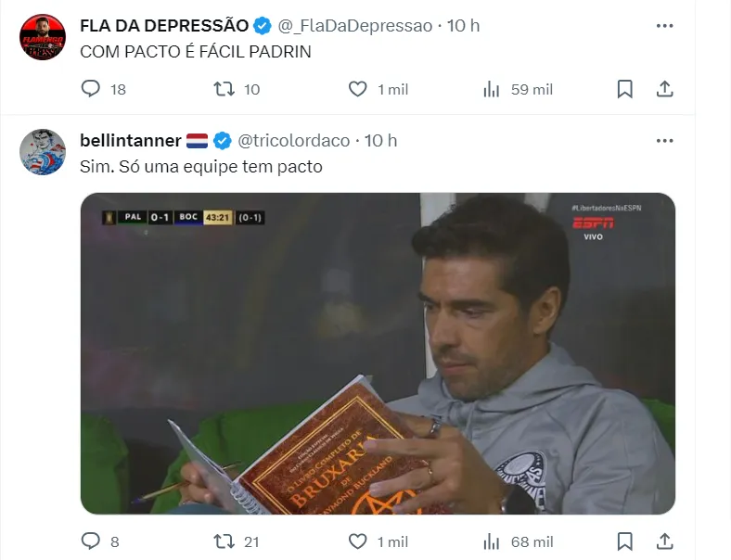Share bellintanner's tweet
Image resolution: width=731 pixels, height=560 pixels.
click(x=664, y=541)
